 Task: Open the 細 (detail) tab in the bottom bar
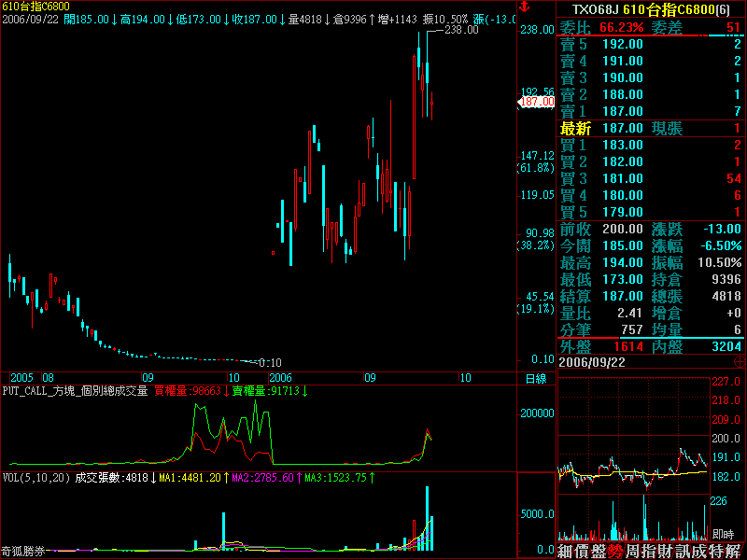[x=567, y=552]
